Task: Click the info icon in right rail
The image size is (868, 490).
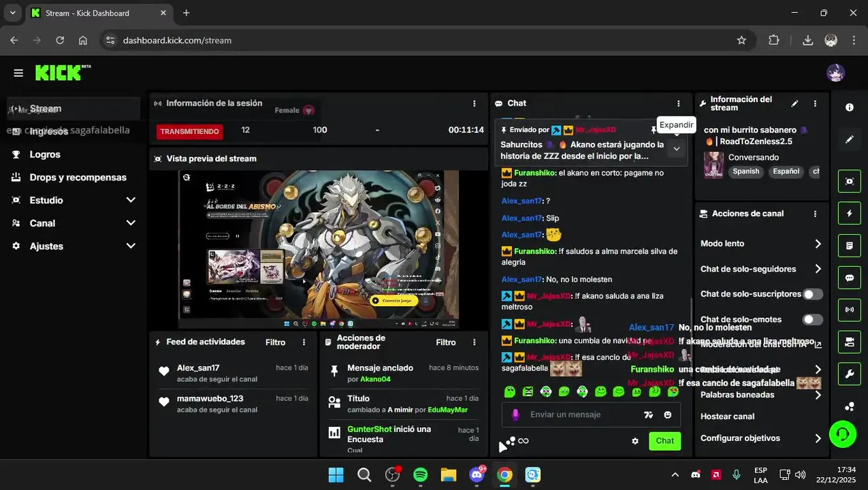Action: [x=850, y=108]
